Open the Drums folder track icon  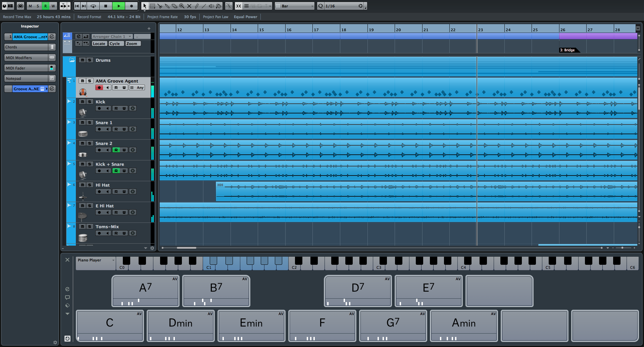tap(71, 60)
